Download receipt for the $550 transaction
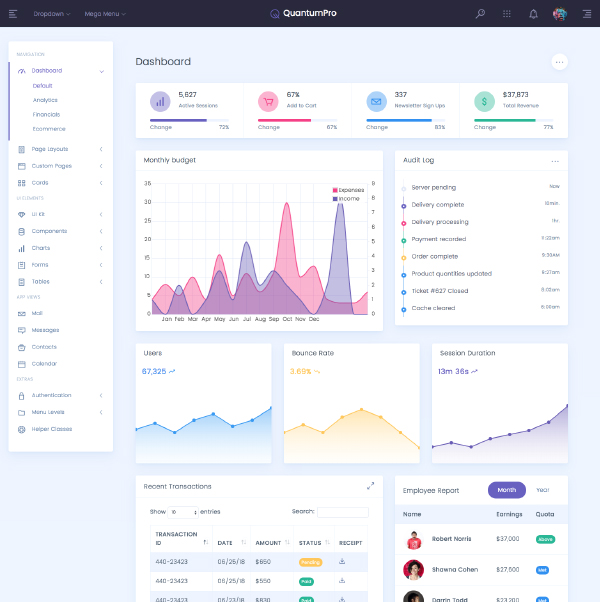Screen dimensions: 600x602 click(342, 580)
